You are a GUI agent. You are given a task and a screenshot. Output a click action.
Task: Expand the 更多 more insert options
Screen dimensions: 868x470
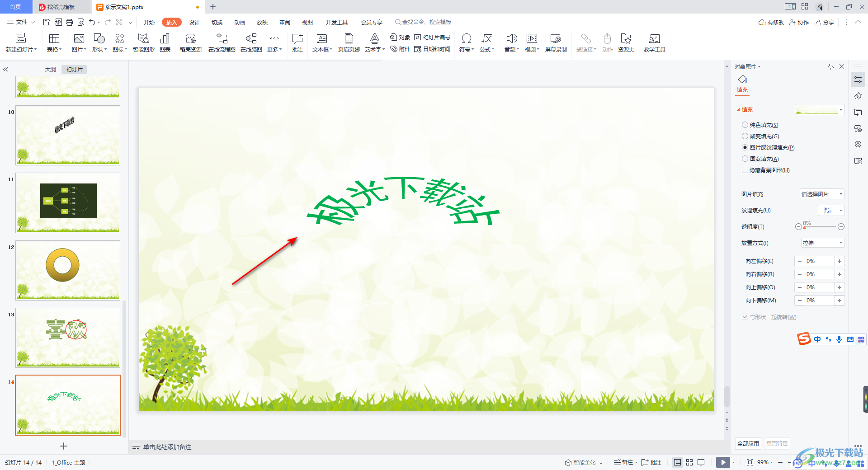[274, 43]
